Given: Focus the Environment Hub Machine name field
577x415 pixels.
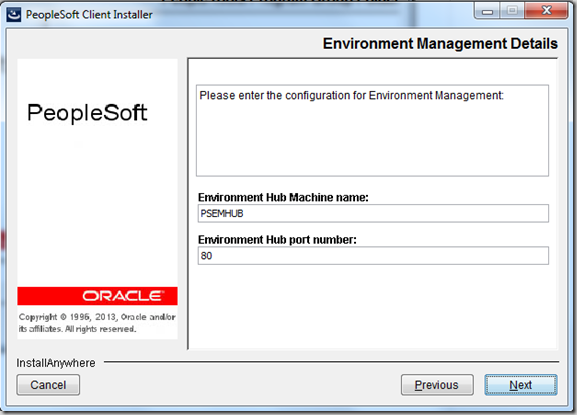Looking at the screenshot, I should pos(373,213).
